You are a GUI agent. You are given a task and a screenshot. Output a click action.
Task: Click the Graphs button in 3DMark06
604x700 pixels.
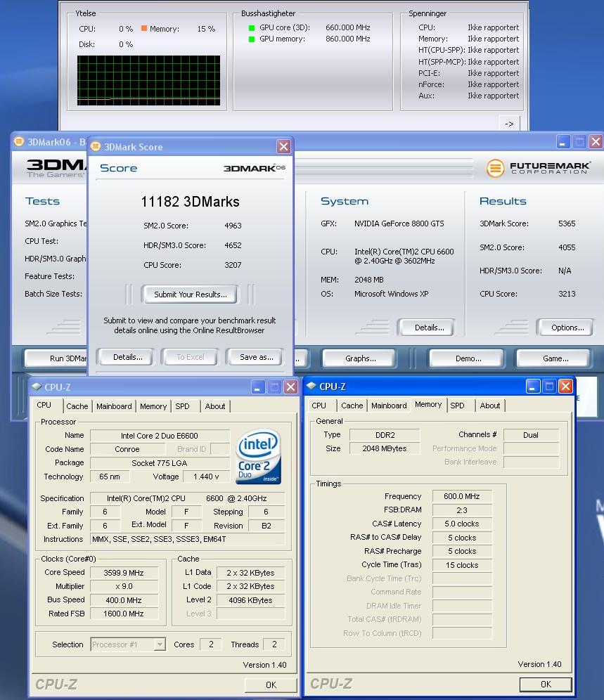[359, 358]
